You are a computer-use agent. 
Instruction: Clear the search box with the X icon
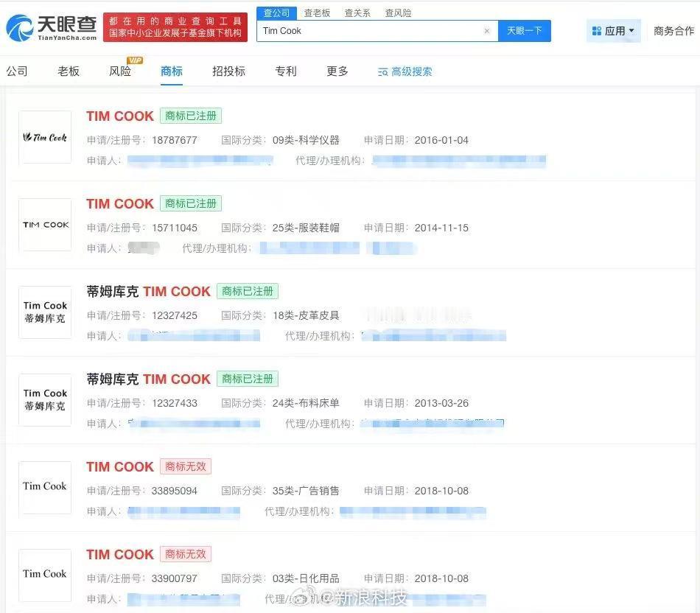click(486, 31)
